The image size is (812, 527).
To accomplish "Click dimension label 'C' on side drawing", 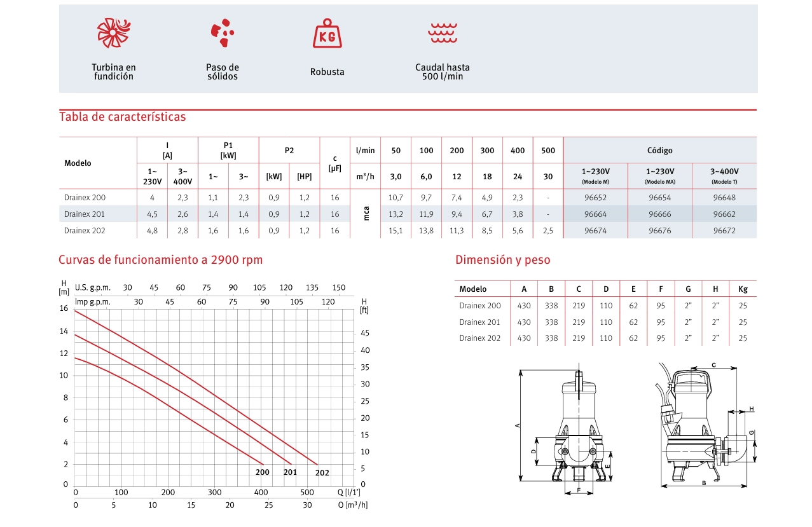I will pyautogui.click(x=714, y=365).
